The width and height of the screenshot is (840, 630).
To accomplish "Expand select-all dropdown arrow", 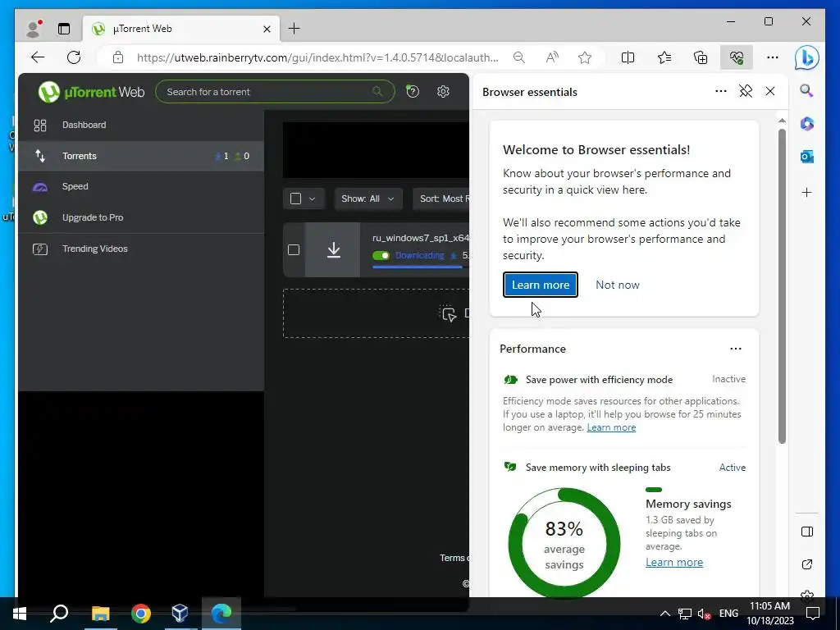I will (313, 199).
